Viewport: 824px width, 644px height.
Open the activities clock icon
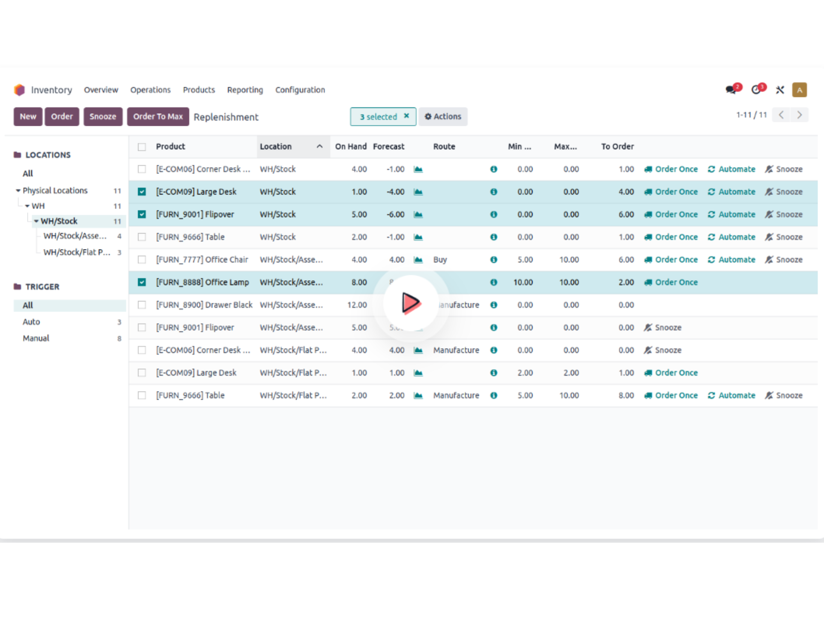tap(757, 90)
